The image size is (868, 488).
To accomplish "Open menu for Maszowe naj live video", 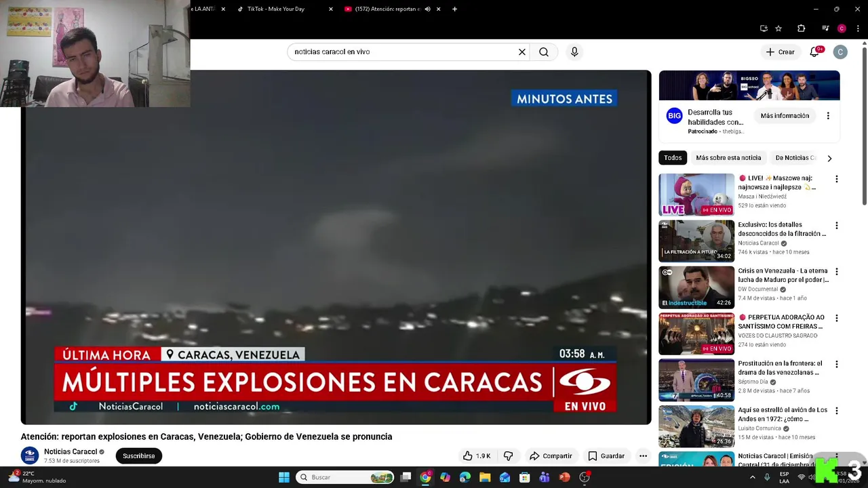I will click(836, 179).
